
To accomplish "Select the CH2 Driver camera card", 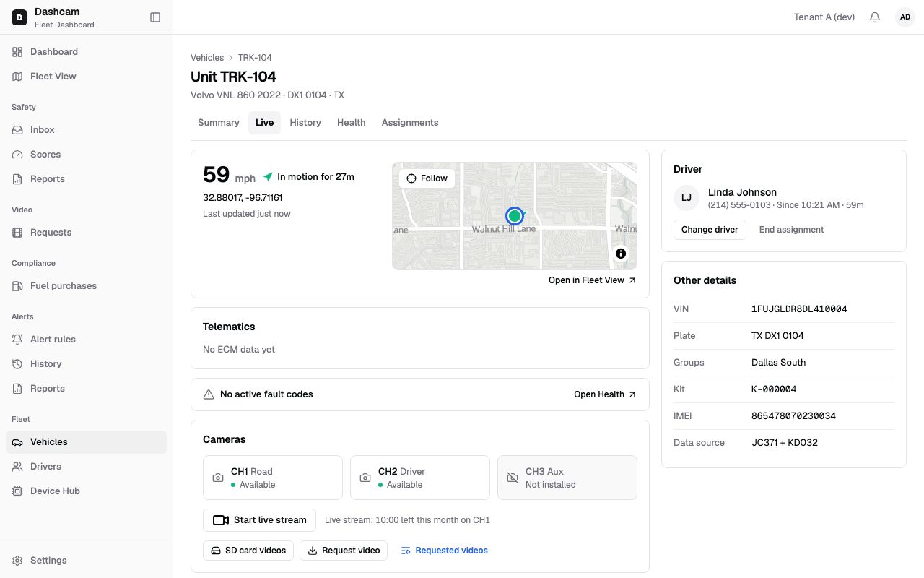I will coord(420,478).
